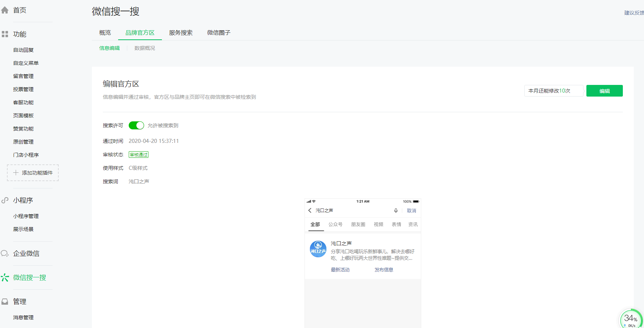Go to 投票管理
The image size is (644, 328).
tap(23, 89)
